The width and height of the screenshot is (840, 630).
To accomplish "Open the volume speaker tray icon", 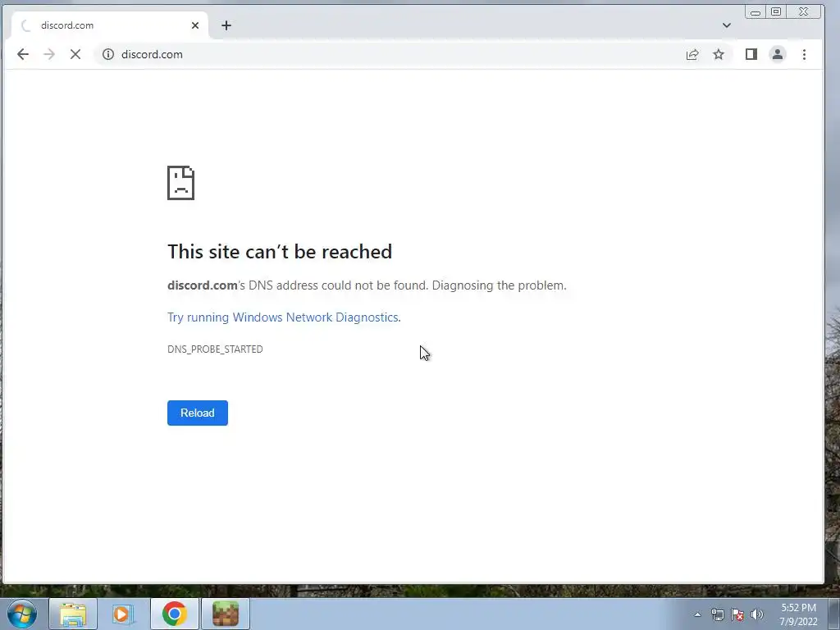I will pyautogui.click(x=757, y=614).
